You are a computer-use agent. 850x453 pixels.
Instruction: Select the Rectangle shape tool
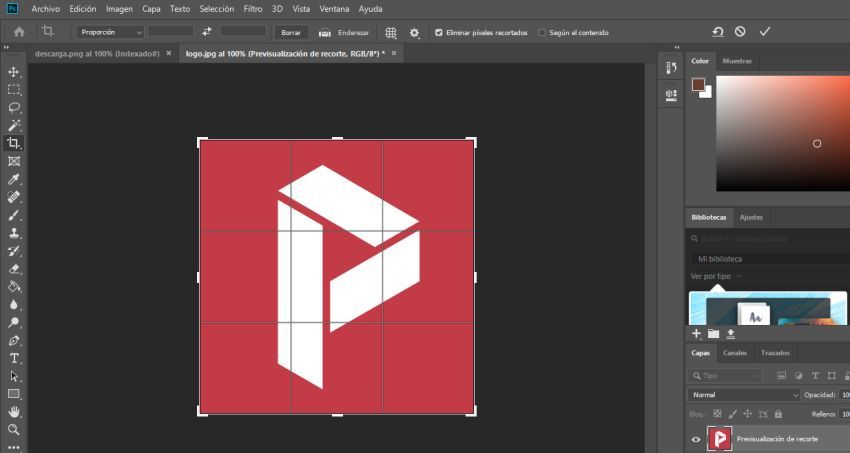coord(14,394)
